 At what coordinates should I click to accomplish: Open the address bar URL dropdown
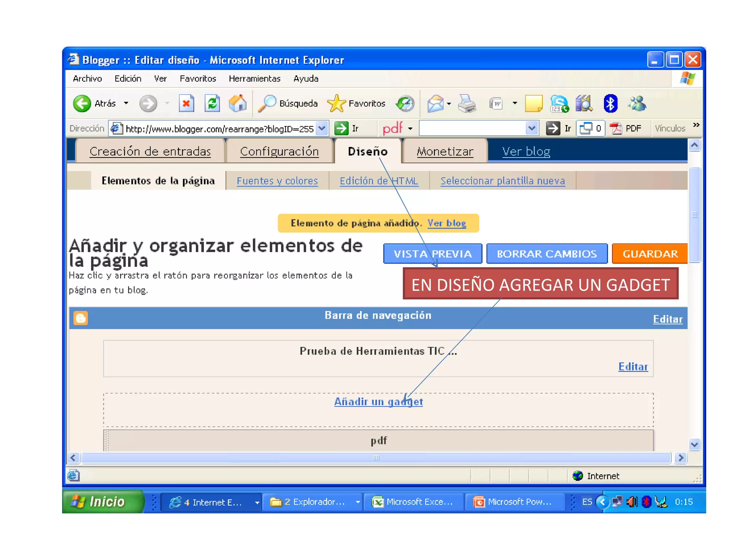point(322,128)
